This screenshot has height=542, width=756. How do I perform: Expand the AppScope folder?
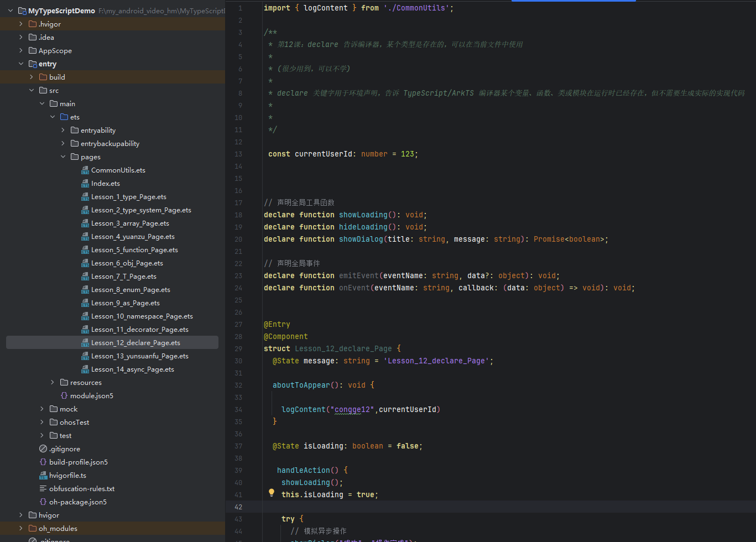pyautogui.click(x=21, y=51)
